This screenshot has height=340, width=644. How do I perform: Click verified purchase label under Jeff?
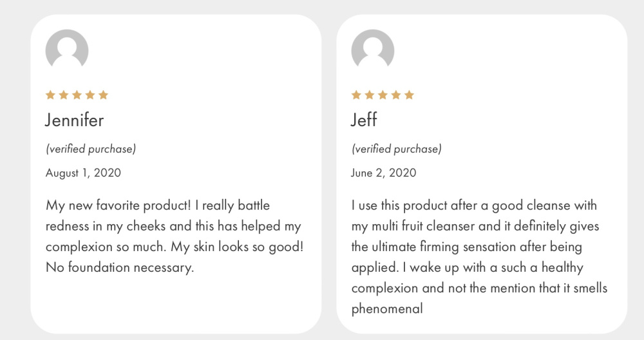397,149
